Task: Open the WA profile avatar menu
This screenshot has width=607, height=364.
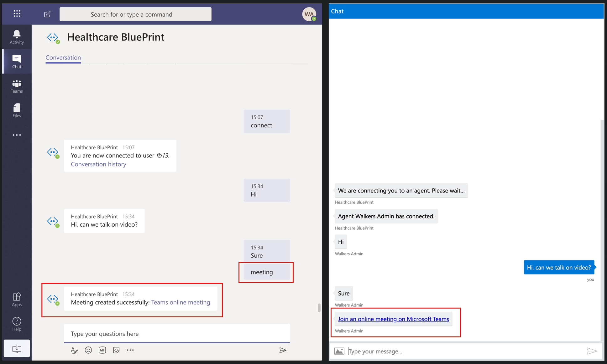Action: [309, 14]
